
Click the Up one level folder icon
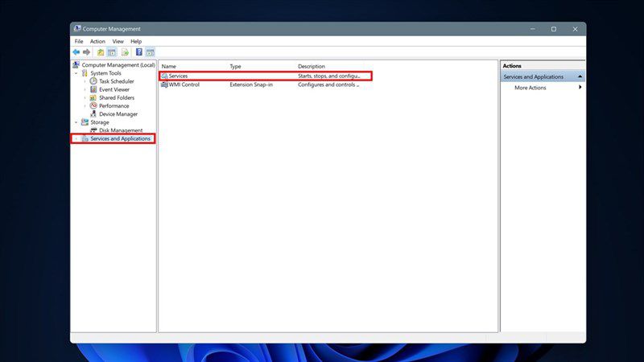tap(100, 52)
